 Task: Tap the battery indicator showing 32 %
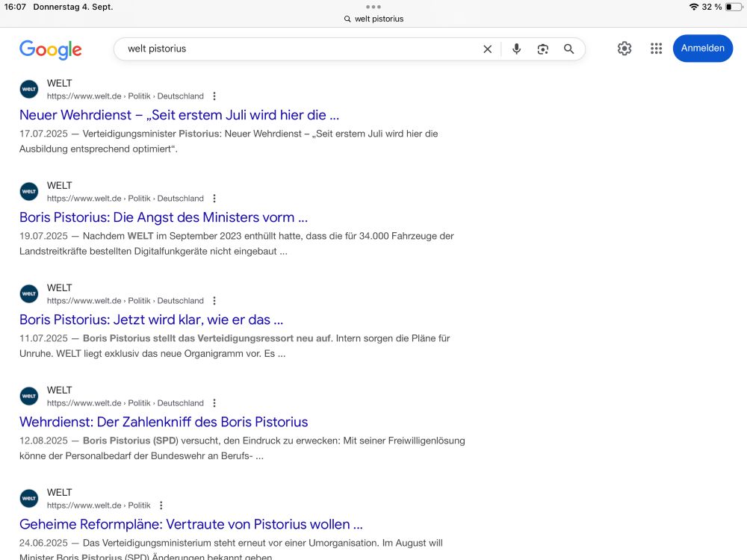pos(734,7)
